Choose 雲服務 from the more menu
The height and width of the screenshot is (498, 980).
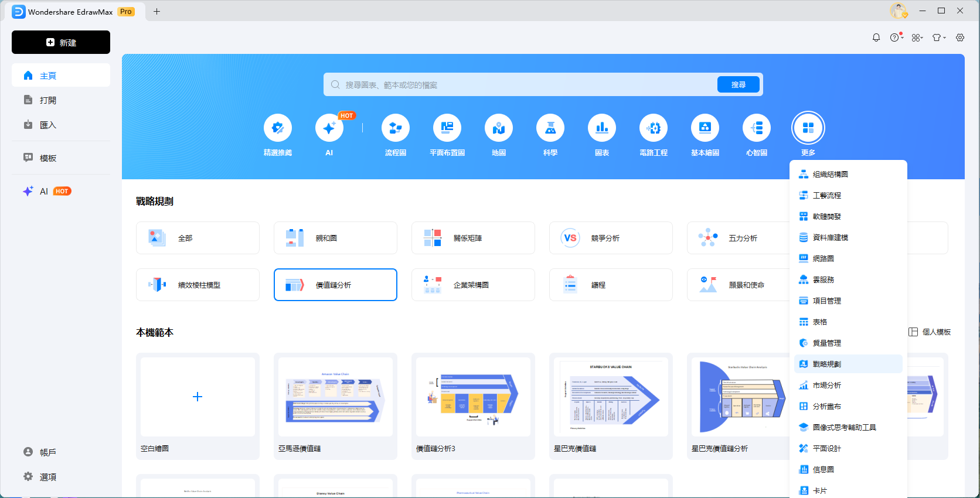(x=848, y=279)
